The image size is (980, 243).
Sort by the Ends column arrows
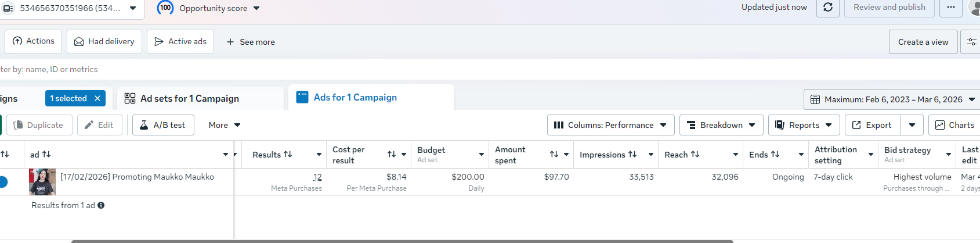tap(775, 155)
